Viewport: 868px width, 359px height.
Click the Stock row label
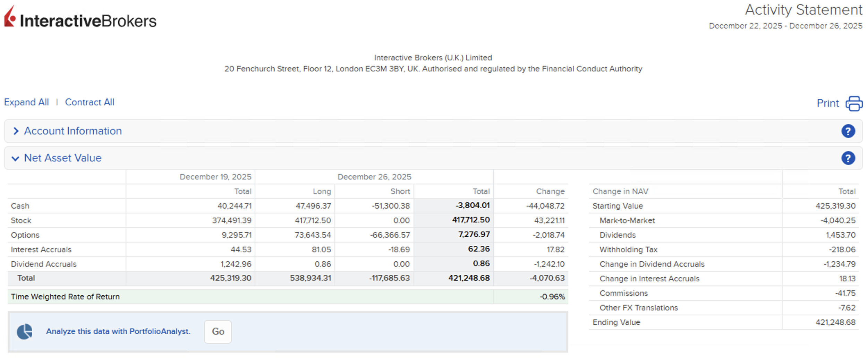click(21, 220)
